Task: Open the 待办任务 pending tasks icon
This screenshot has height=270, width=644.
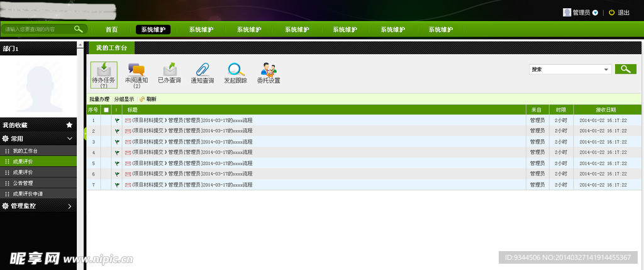Action: point(103,71)
